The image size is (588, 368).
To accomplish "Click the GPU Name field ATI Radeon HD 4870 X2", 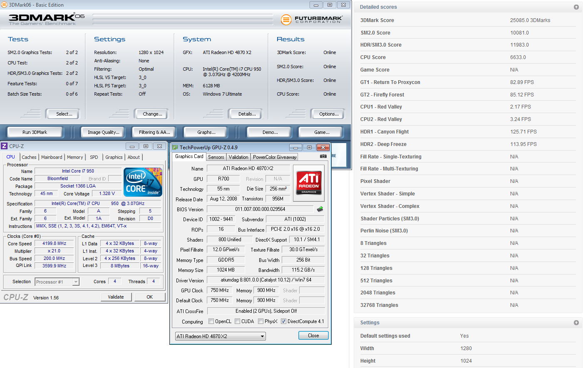I will 248,168.
